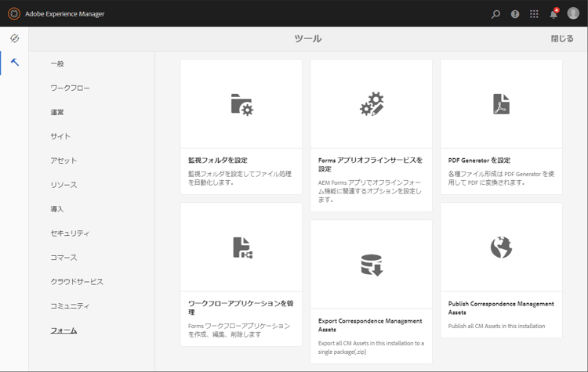The image size is (588, 372).
Task: Click description 監視フォルダを設定してファイル処理を自動化します
Action: [x=240, y=178]
